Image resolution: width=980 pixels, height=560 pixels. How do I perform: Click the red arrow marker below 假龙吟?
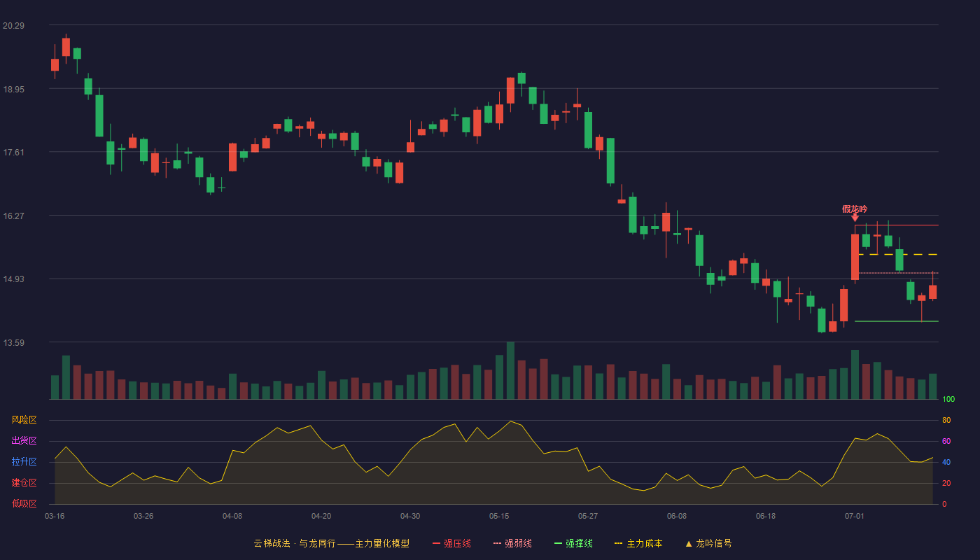click(855, 218)
